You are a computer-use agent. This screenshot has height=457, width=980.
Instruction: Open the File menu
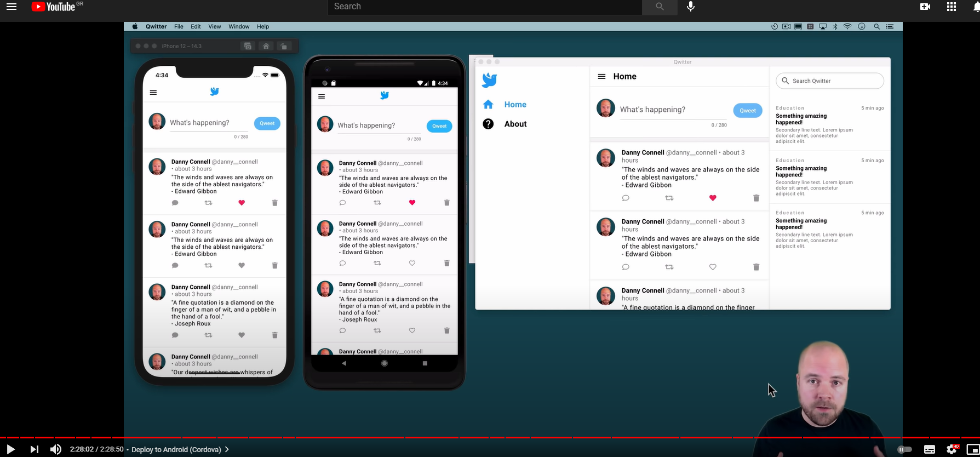point(179,26)
